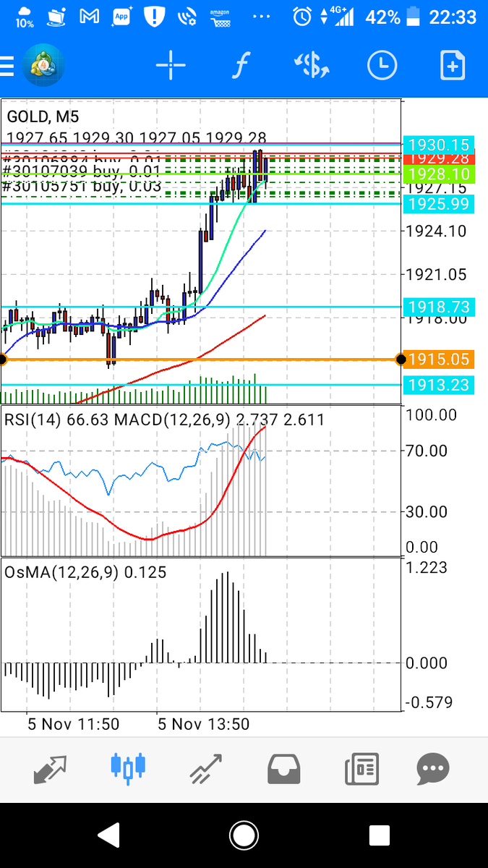Open the symbol change dollar icon
Viewport: 488px width, 868px height.
tap(312, 66)
